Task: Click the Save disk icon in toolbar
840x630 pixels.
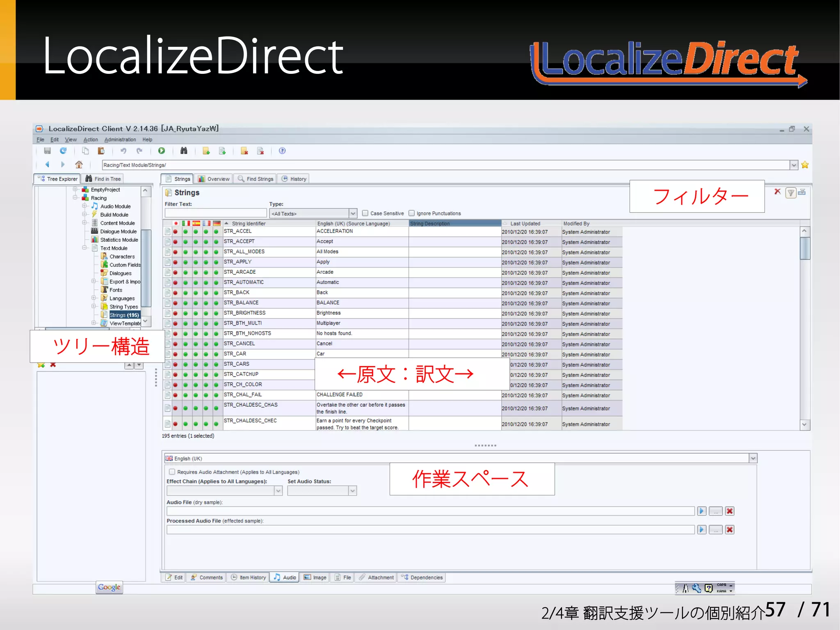Action: coord(48,151)
